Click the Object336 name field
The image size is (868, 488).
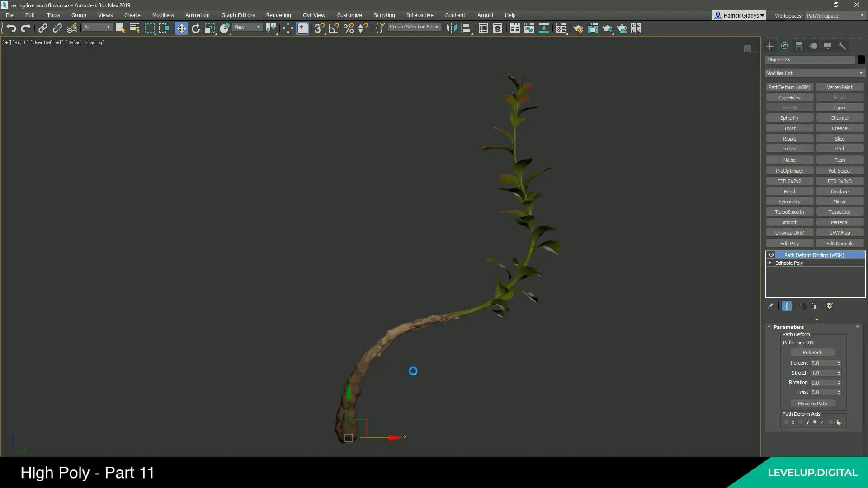tap(810, 60)
